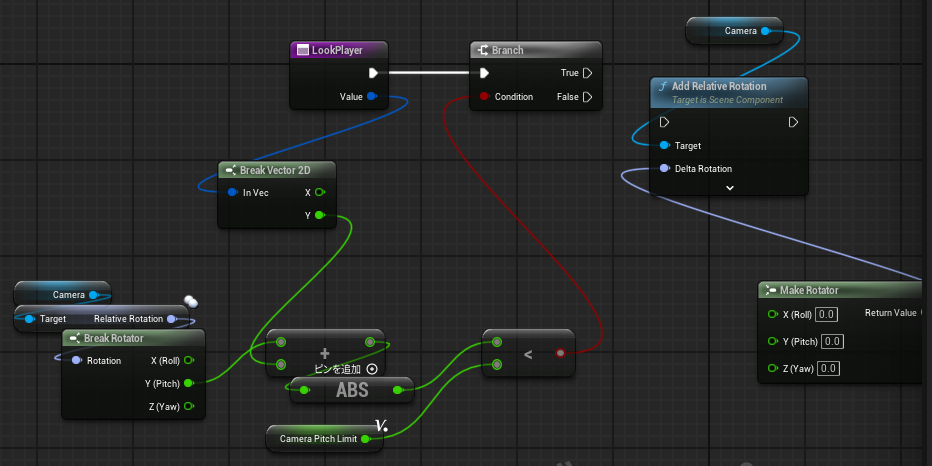Select the Add Relative Rotation node title
This screenshot has height=466, width=932.
[719, 86]
